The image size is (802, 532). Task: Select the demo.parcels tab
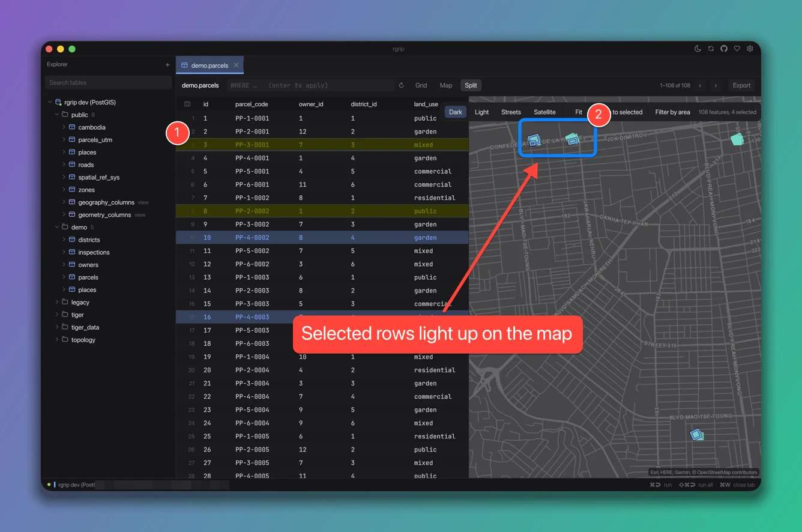(210, 65)
